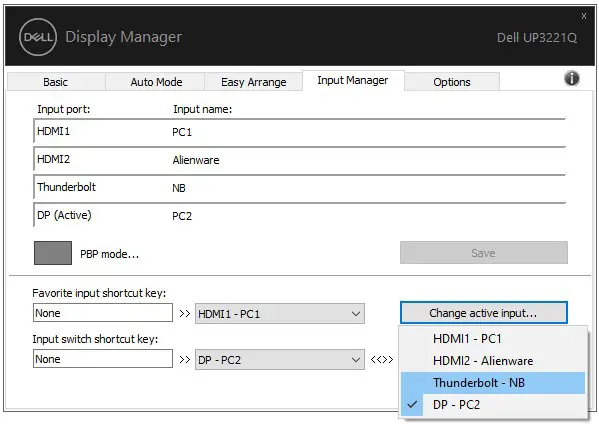Select the Input Manager tab
This screenshot has width=599, height=424.
[353, 80]
